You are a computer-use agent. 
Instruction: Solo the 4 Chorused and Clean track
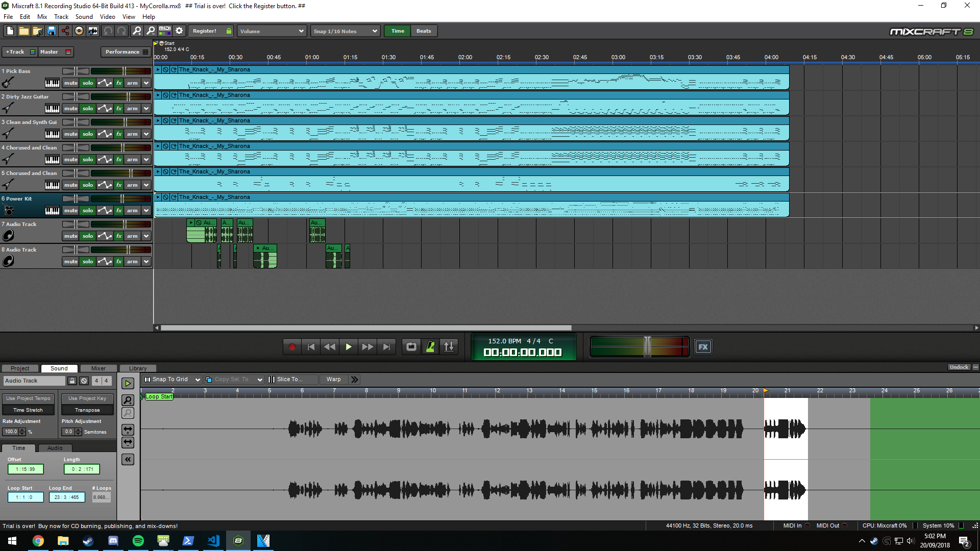click(88, 160)
